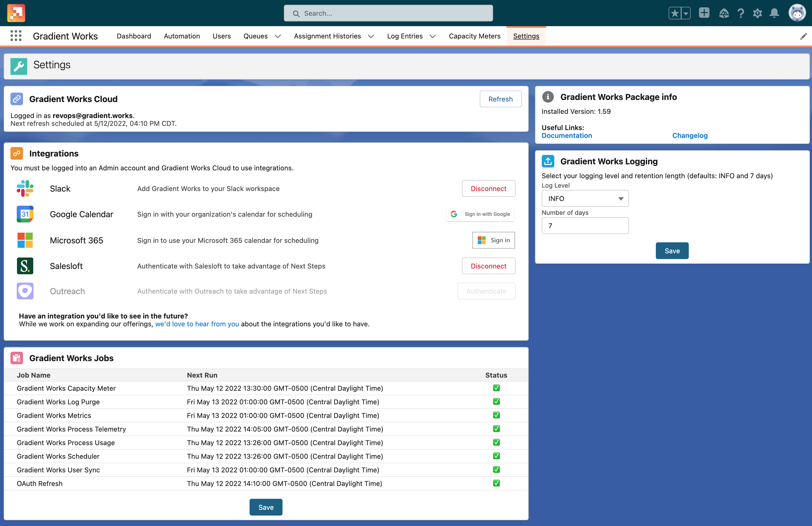Screen dimensions: 812x526
Task: Click the Gradient Works Cloud link icon
Action: (17, 99)
